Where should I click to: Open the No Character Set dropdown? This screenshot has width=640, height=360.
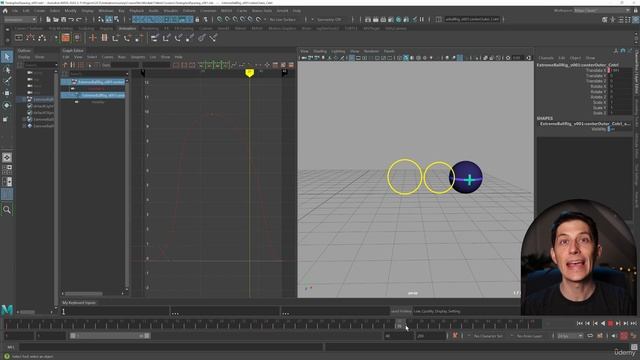click(x=487, y=336)
